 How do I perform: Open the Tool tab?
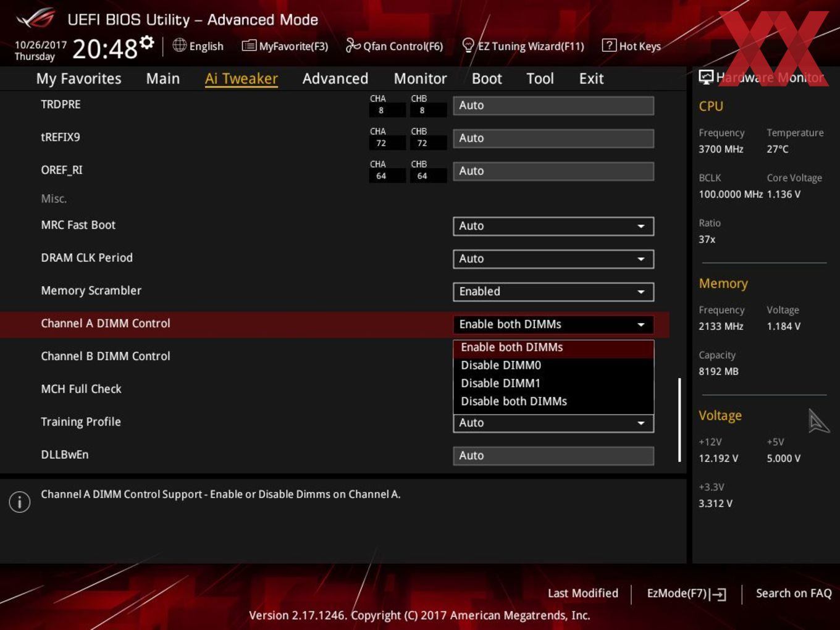540,78
